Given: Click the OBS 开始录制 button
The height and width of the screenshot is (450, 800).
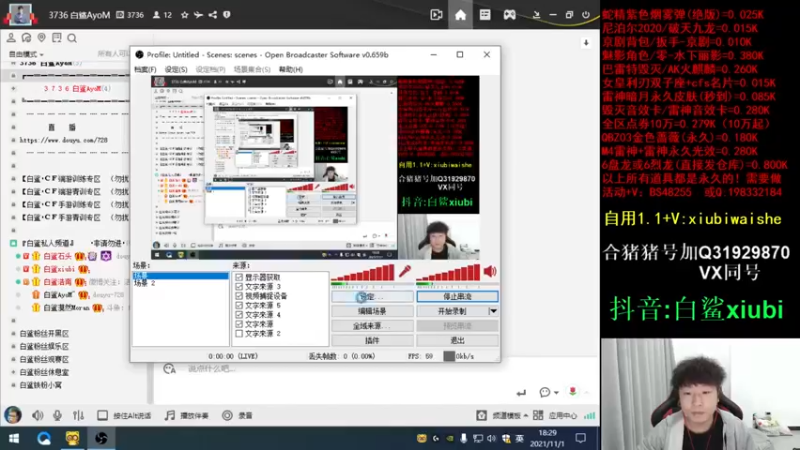Looking at the screenshot, I should (x=452, y=311).
